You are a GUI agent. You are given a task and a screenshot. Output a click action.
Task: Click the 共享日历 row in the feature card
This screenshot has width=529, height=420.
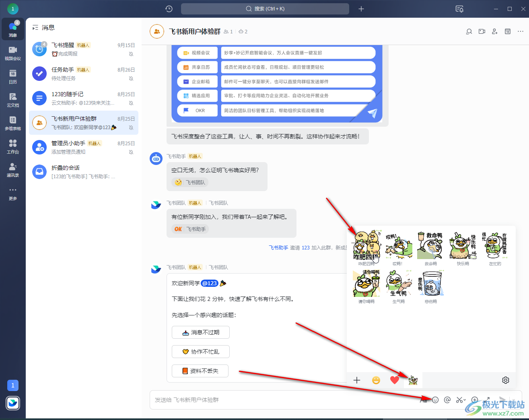[276, 67]
